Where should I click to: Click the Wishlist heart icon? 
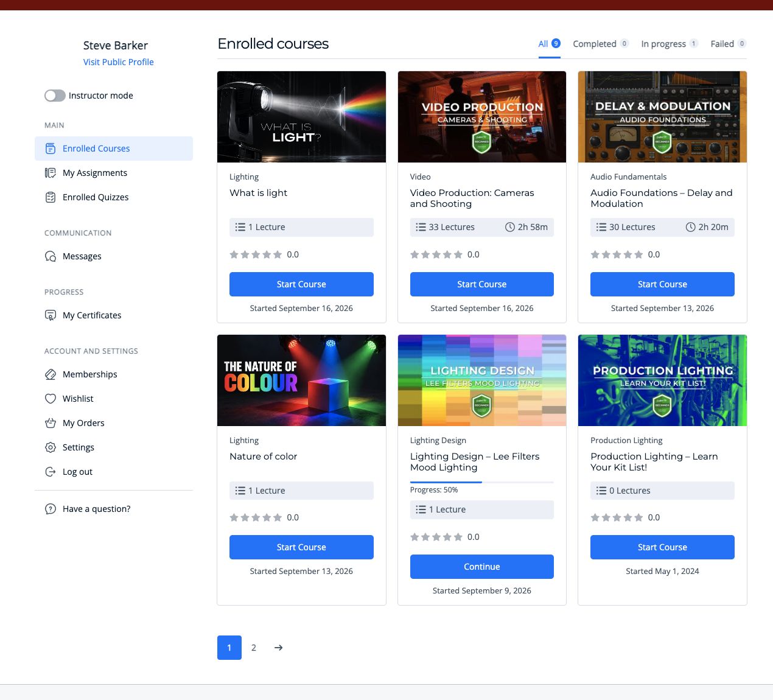(x=51, y=399)
